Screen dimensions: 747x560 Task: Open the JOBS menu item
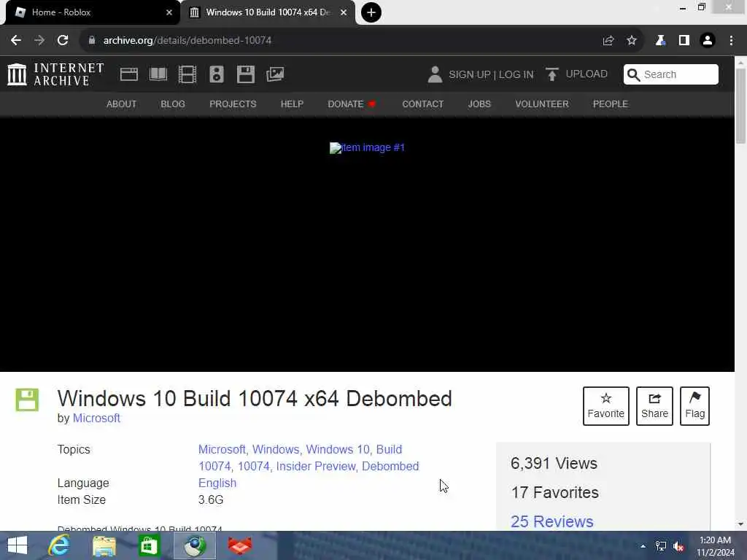[x=479, y=104]
